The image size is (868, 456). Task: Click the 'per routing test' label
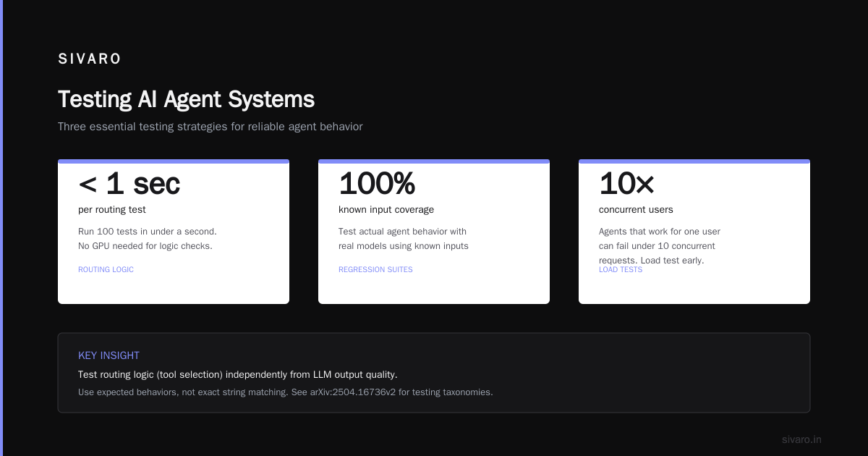[x=112, y=210]
